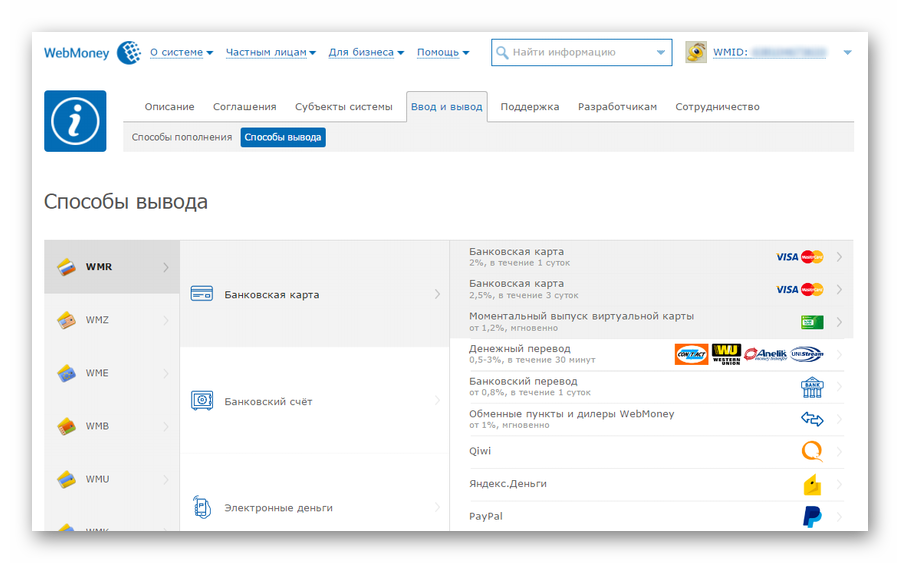Select the WMR purse icon
This screenshot has height=563, width=900.
click(67, 267)
